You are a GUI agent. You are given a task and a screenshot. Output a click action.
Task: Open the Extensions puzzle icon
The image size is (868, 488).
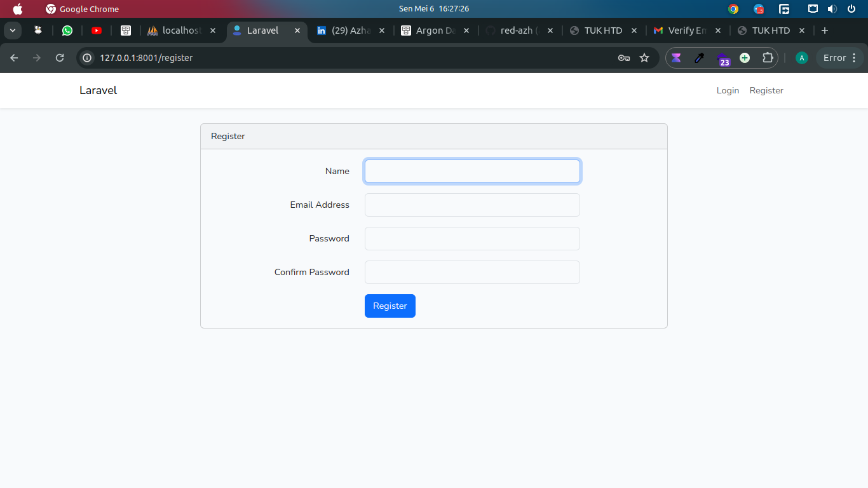[768, 58]
